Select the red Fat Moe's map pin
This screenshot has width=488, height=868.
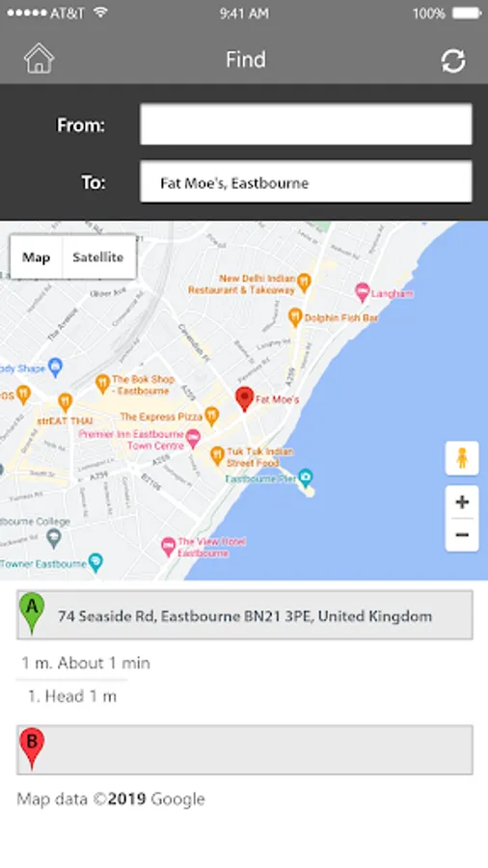[x=244, y=399]
